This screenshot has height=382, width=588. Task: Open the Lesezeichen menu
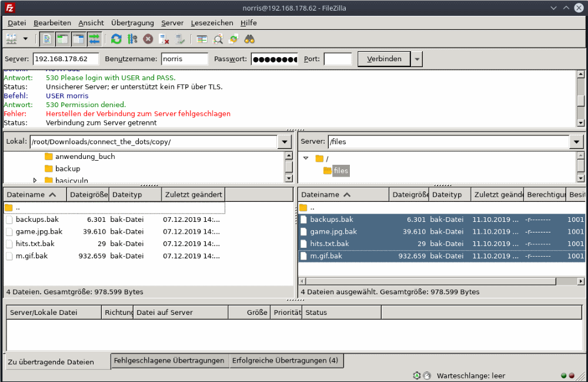[212, 23]
